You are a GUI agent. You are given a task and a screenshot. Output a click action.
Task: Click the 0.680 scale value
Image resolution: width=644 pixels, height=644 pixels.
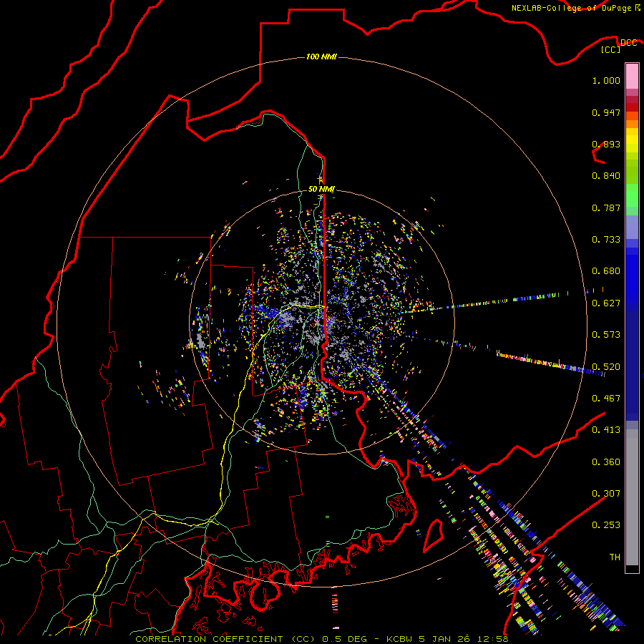606,271
